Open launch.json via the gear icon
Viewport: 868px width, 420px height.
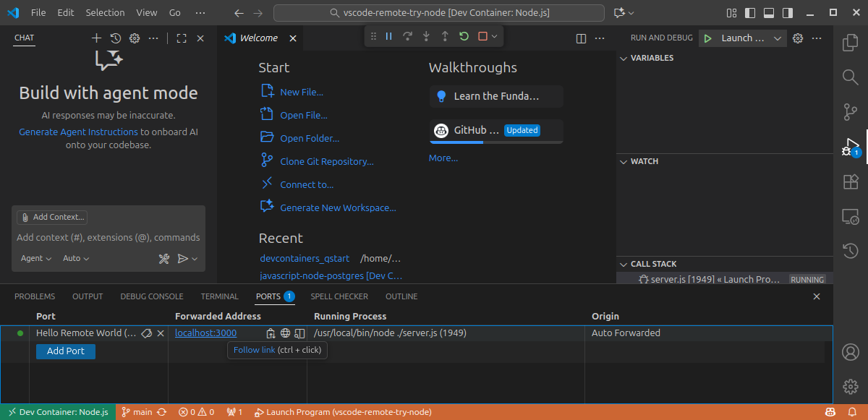[x=798, y=38]
